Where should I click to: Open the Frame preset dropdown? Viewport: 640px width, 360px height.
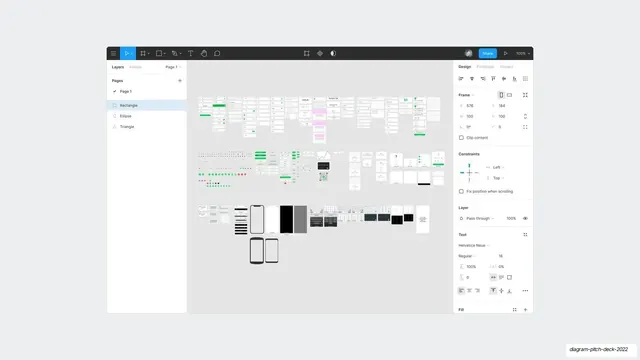(x=466, y=95)
